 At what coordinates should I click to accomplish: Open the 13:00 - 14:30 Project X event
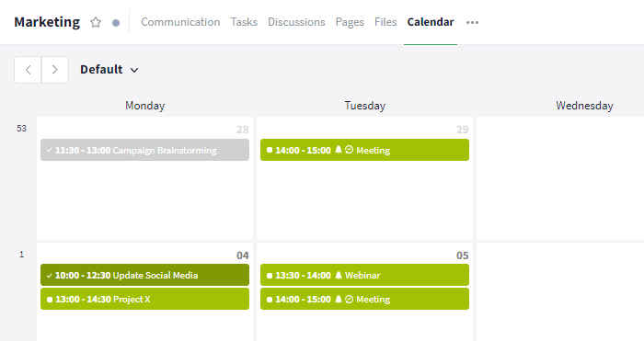145,299
